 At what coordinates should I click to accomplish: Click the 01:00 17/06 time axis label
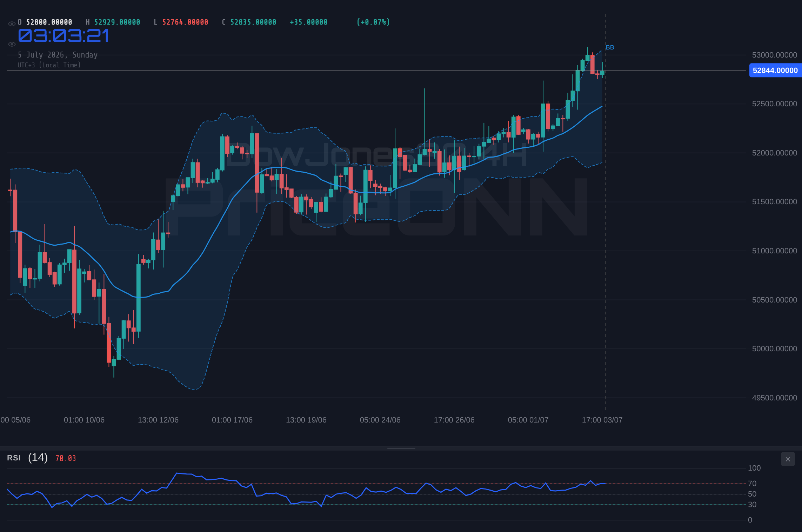(232, 420)
